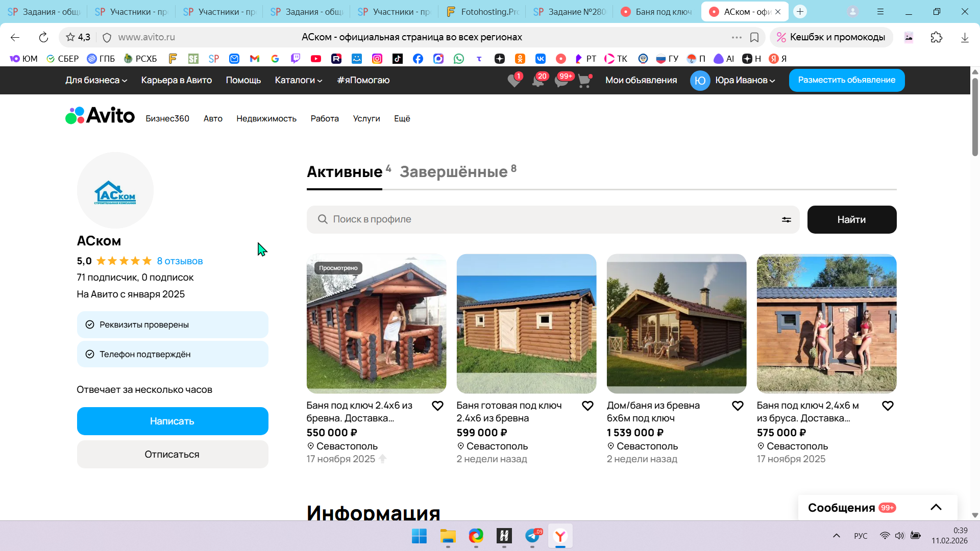Click the Написать button
The image size is (980, 551).
click(x=173, y=421)
